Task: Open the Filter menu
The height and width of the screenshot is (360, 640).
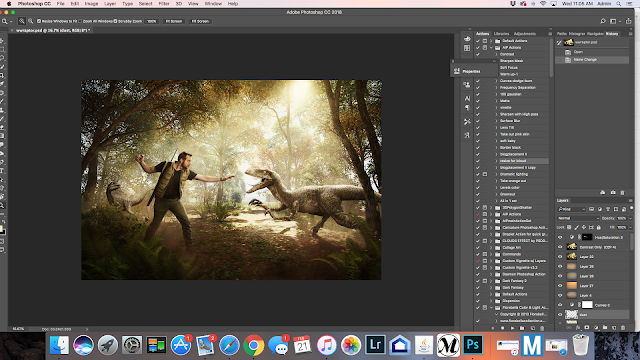Action: [164, 4]
